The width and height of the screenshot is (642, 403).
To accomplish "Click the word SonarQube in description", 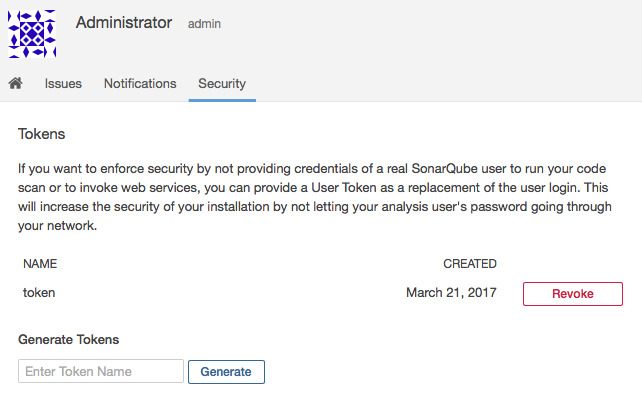I will (x=444, y=169).
